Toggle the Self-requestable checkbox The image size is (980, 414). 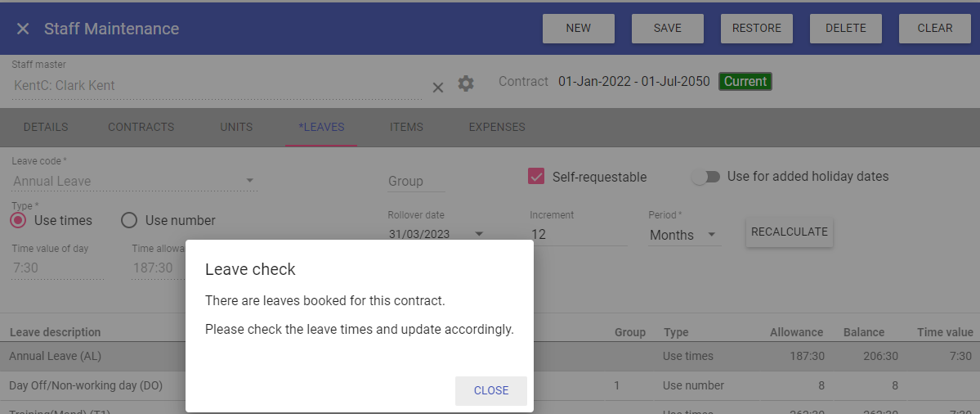click(536, 177)
